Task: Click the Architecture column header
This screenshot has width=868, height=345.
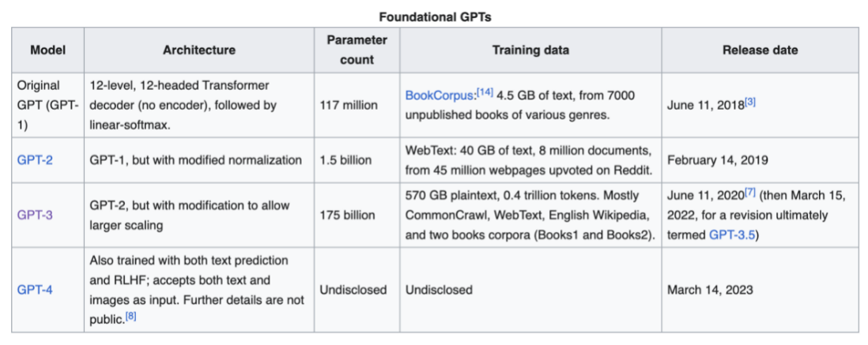Action: click(198, 50)
